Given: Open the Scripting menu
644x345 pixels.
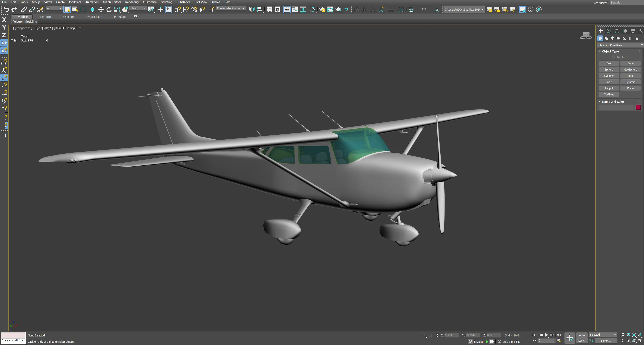Looking at the screenshot, I should [167, 2].
